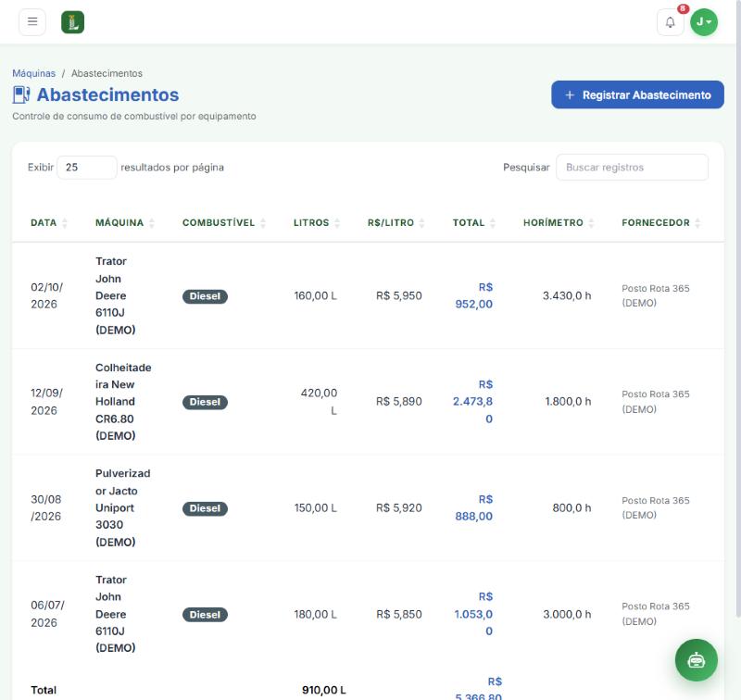Open the notifications bell
The image size is (741, 700).
[670, 22]
